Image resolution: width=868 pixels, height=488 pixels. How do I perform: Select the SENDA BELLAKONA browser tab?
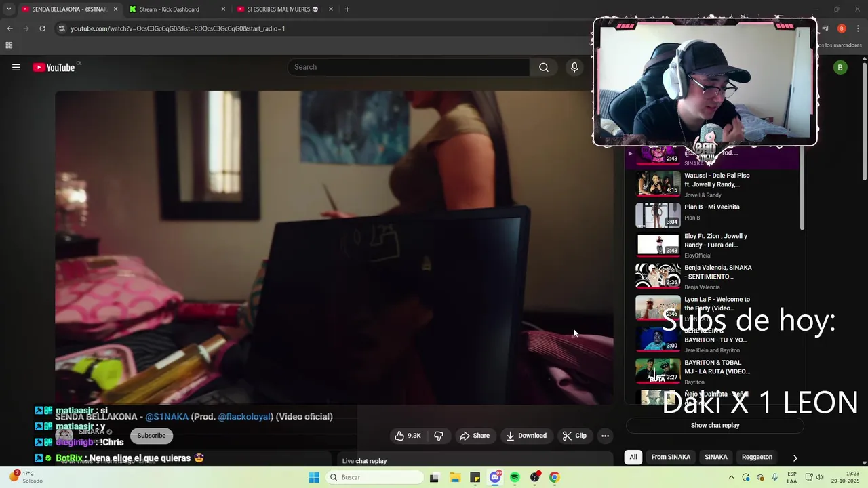69,9
